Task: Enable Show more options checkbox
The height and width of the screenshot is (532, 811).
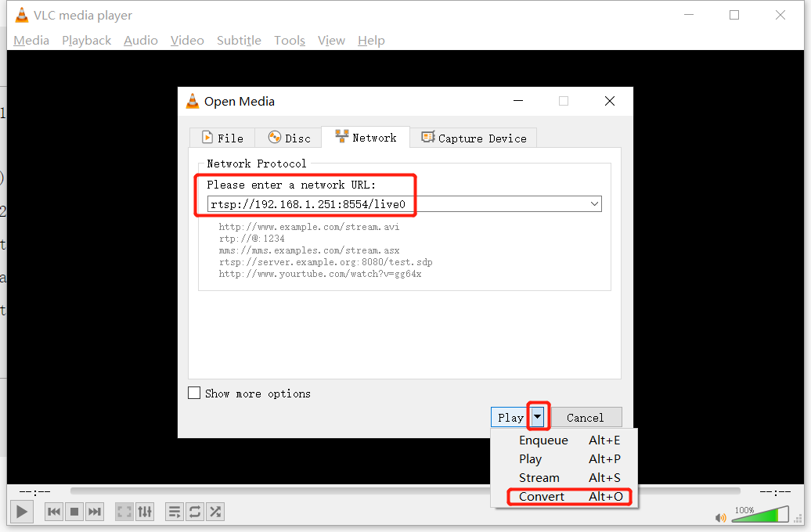Action: coord(194,393)
